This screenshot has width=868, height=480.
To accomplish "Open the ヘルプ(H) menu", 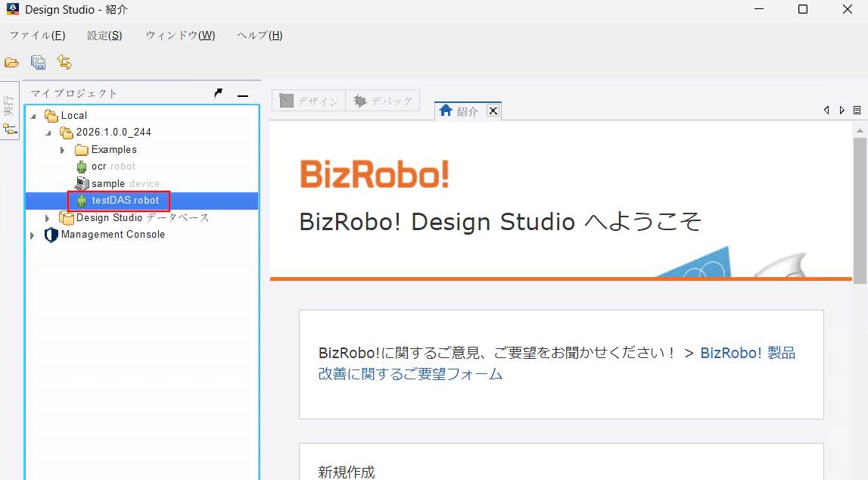I will click(260, 36).
